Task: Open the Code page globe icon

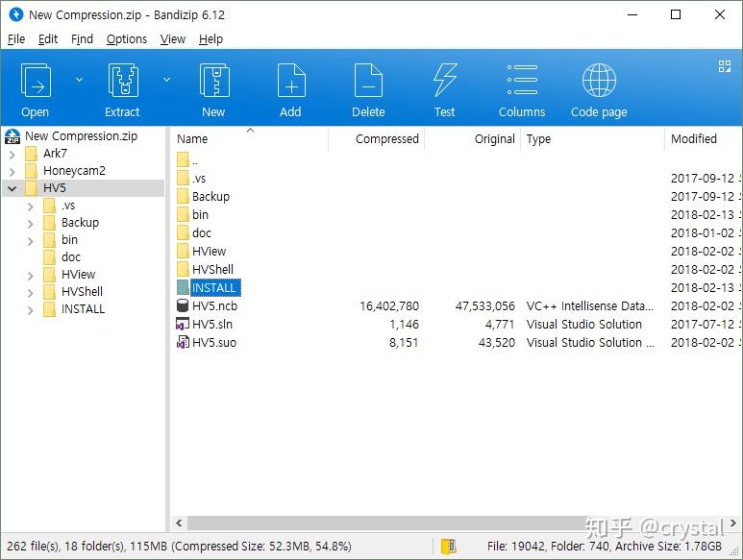Action: pyautogui.click(x=599, y=80)
